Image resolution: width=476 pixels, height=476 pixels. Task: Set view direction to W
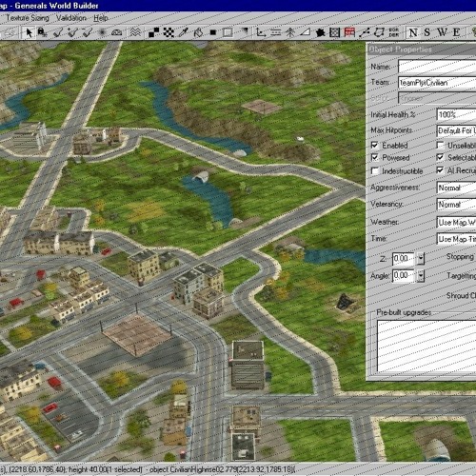(442, 32)
